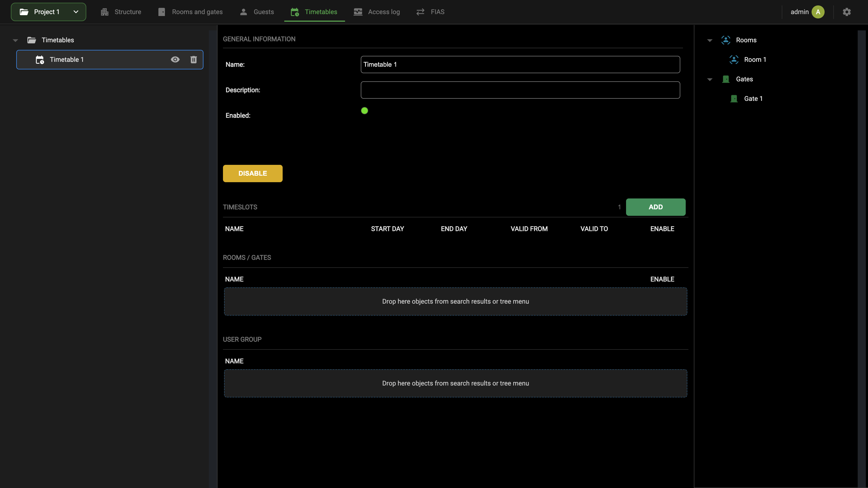
Task: Click the Access log icon
Action: [x=358, y=12]
